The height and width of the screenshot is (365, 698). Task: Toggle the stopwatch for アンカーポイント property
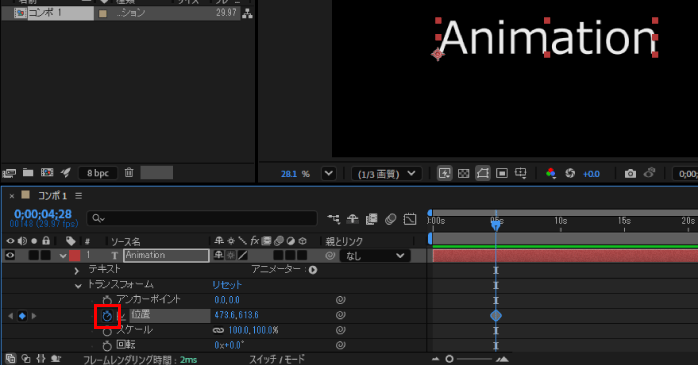pos(107,300)
